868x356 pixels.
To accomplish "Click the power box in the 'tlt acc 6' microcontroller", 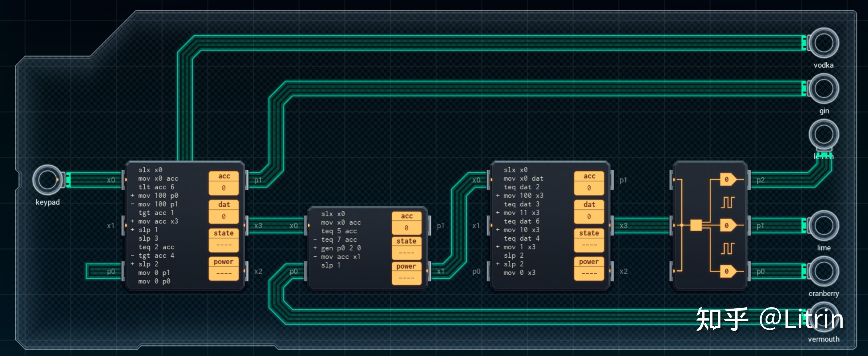I will click(224, 269).
